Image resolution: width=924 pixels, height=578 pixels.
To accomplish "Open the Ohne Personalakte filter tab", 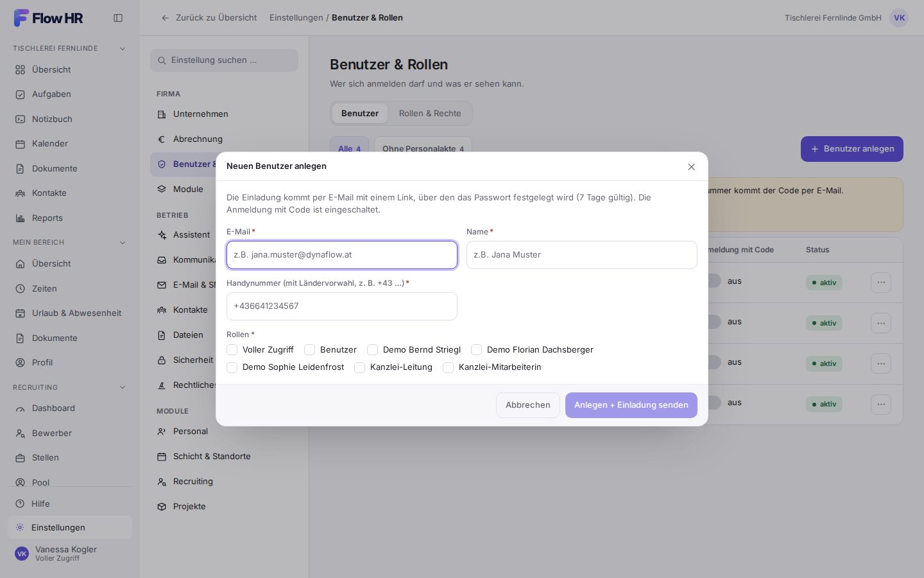I will (423, 149).
